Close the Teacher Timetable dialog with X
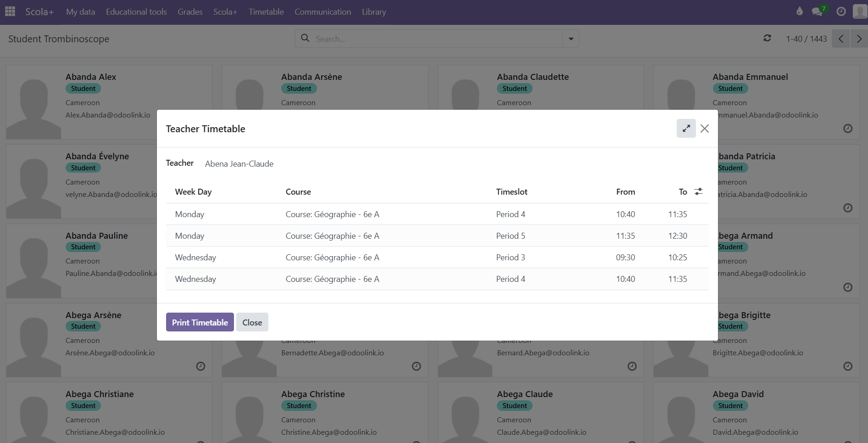 coord(705,129)
